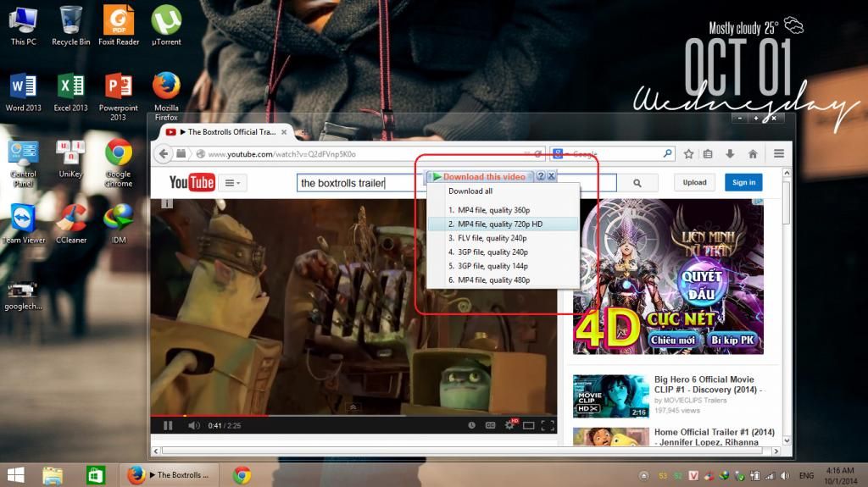Close The Boxtrolls browser tab
Viewport: 868px width, 487px height.
[284, 132]
